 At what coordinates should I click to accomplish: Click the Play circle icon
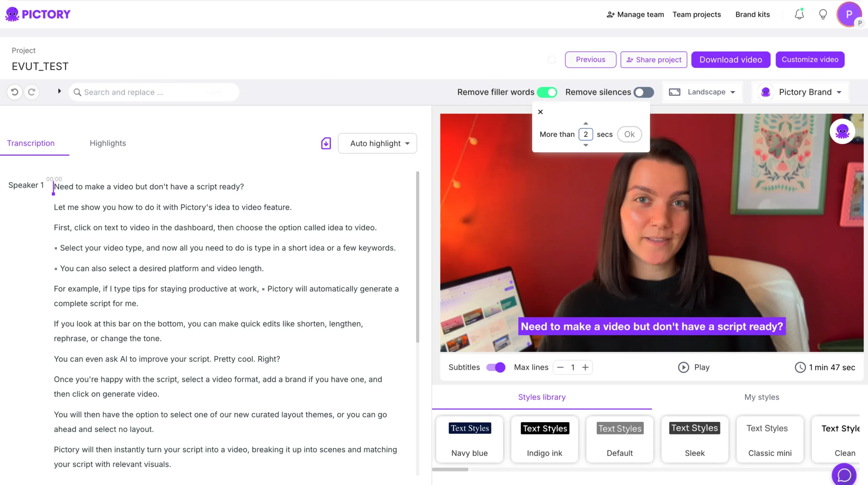click(x=683, y=367)
